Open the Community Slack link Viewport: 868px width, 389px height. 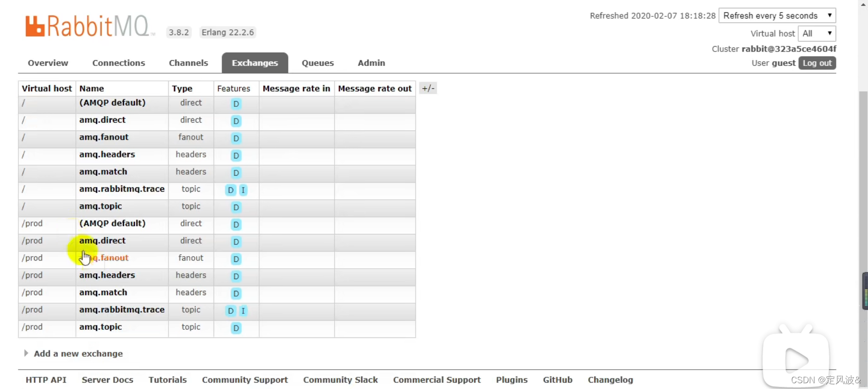(x=340, y=380)
